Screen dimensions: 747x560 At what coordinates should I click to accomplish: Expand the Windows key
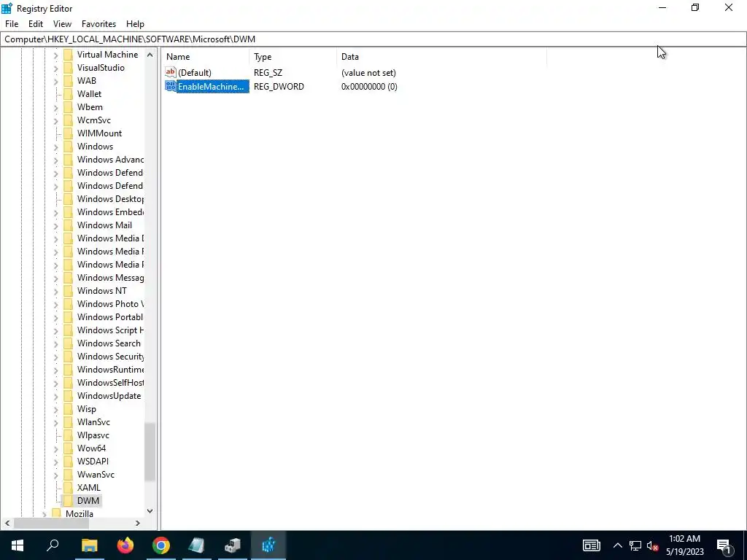[55, 147]
